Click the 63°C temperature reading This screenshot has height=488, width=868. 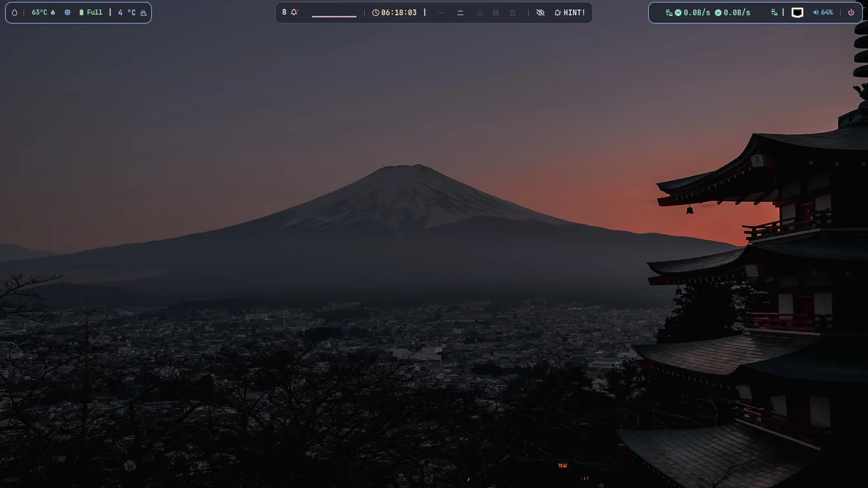pyautogui.click(x=39, y=13)
